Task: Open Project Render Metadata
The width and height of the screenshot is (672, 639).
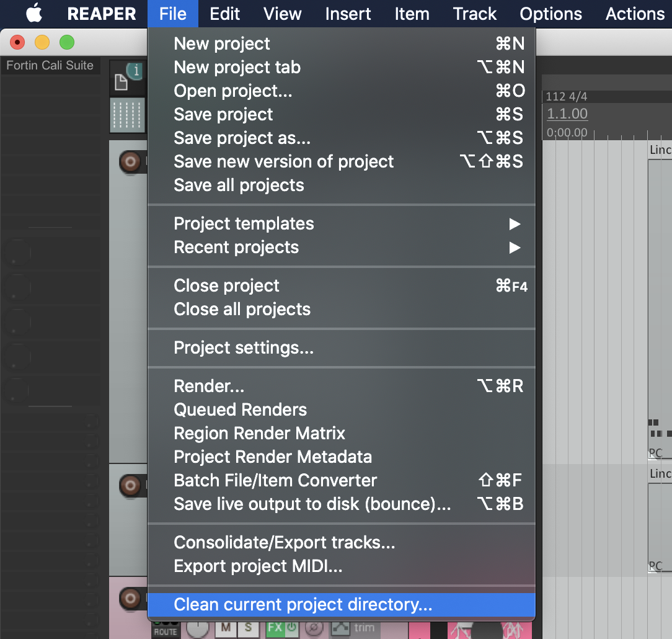Action: click(x=342, y=457)
